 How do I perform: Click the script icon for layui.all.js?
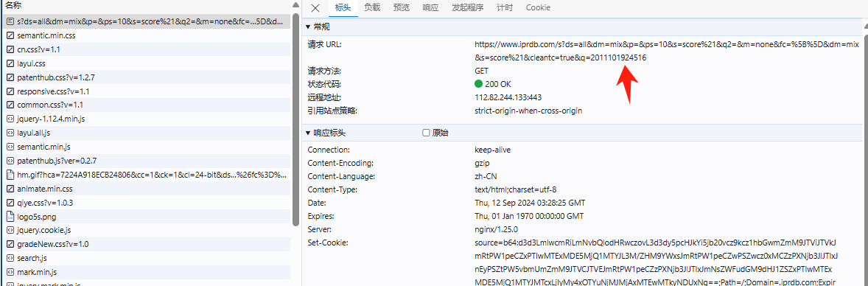coord(10,133)
